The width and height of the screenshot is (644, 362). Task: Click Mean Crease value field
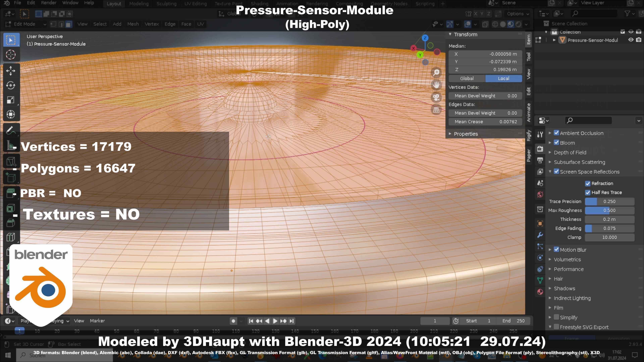[485, 122]
